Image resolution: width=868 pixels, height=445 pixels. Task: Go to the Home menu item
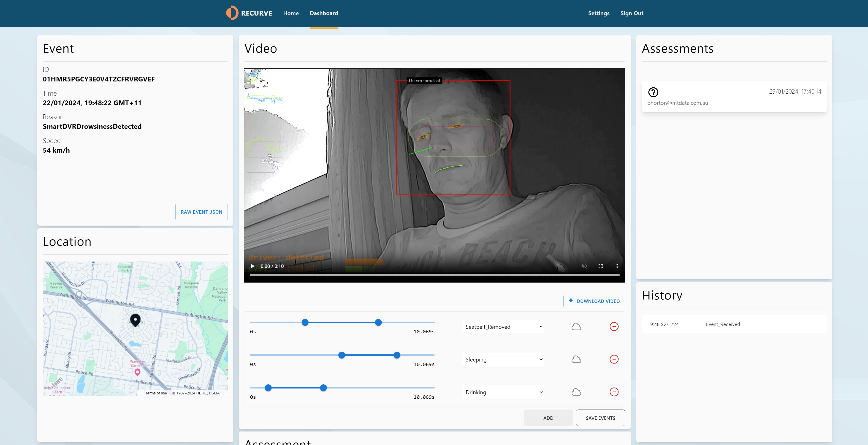point(291,13)
